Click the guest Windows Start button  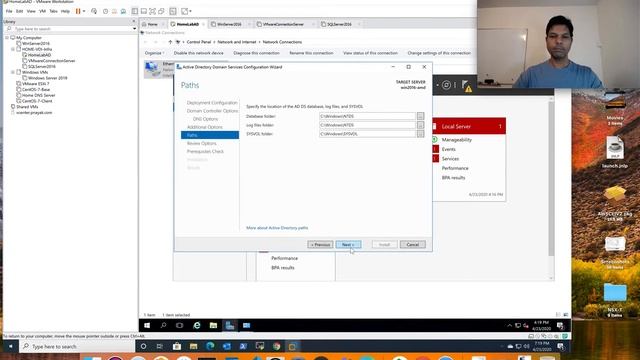(147, 325)
